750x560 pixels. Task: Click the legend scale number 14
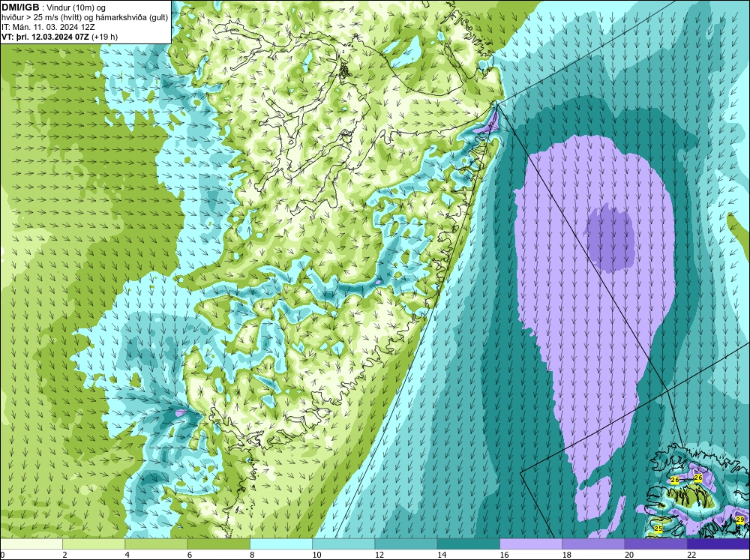[x=441, y=555]
